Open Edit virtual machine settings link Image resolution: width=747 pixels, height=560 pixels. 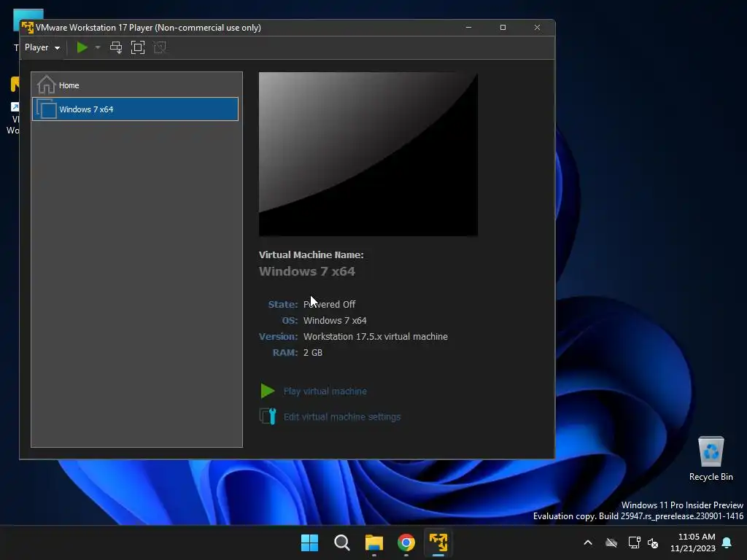342,417
